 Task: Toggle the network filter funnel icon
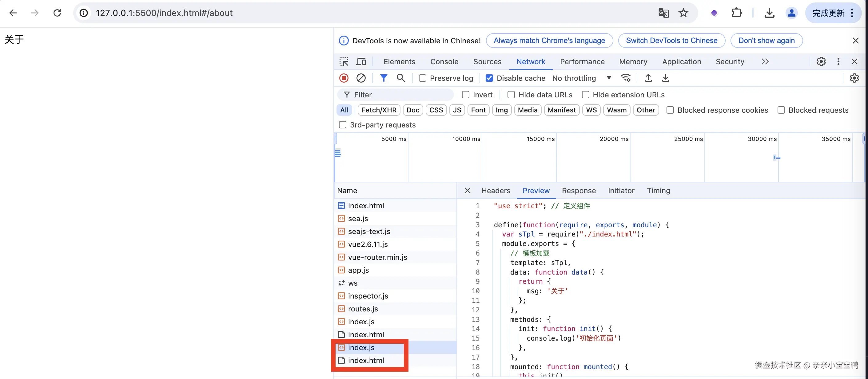pyautogui.click(x=384, y=78)
